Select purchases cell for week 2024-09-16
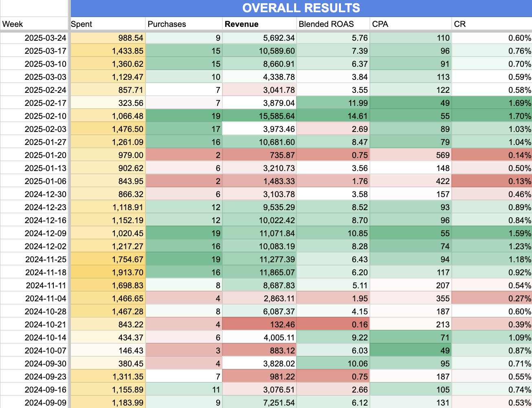Image resolution: width=532 pixels, height=408 pixels. click(x=184, y=390)
